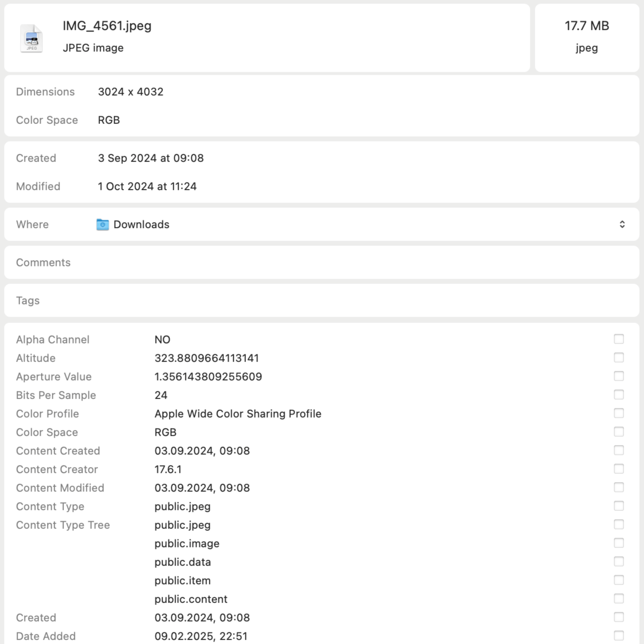Click the Downloads location name
Image resolution: width=644 pixels, height=644 pixels.
coord(141,224)
